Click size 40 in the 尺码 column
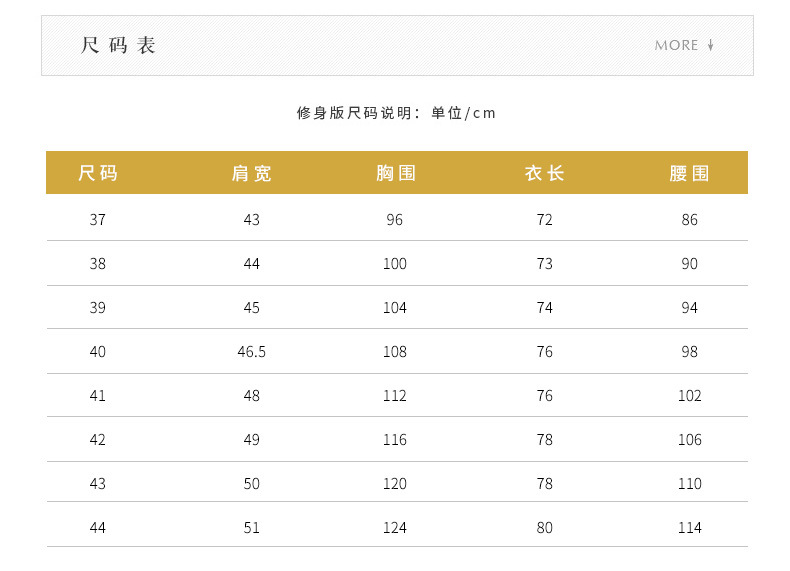This screenshot has height=571, width=790. pos(97,351)
